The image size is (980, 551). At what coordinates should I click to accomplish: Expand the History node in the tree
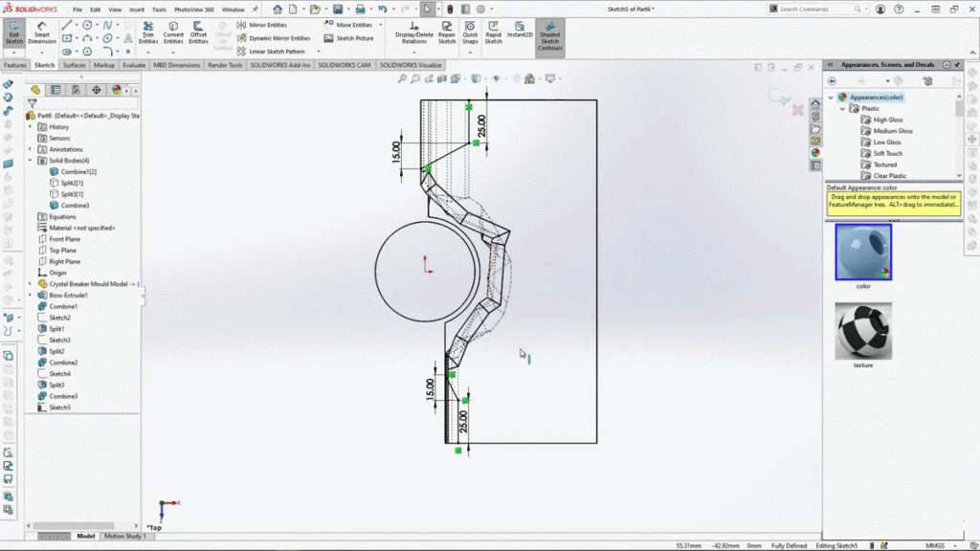point(31,127)
